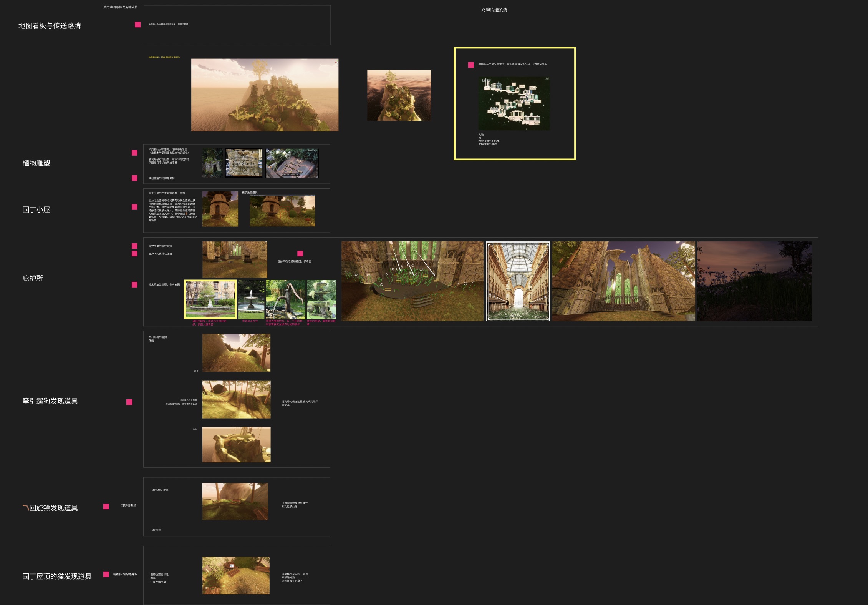Select the Jure Grando stone plaque image
868x605 pixels.
[244, 163]
